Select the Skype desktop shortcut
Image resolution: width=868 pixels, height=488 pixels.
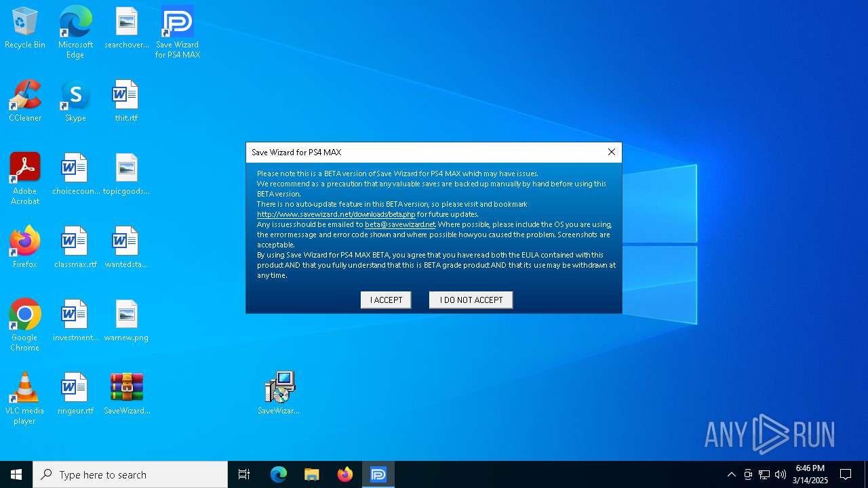click(75, 102)
